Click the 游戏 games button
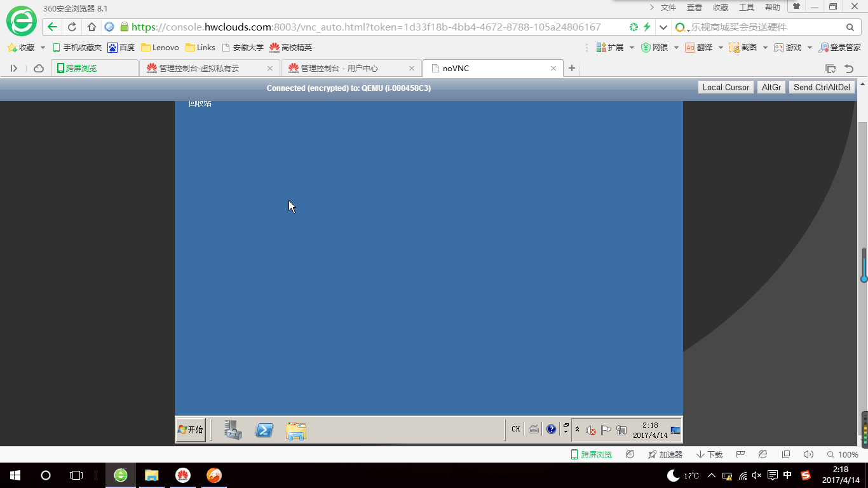This screenshot has width=868, height=488. click(x=788, y=48)
